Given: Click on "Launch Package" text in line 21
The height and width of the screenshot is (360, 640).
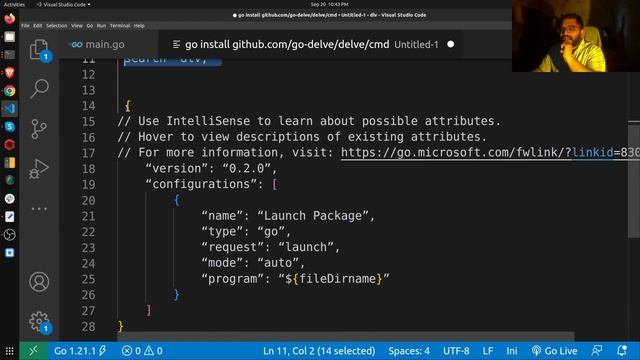Looking at the screenshot, I should 313,216.
